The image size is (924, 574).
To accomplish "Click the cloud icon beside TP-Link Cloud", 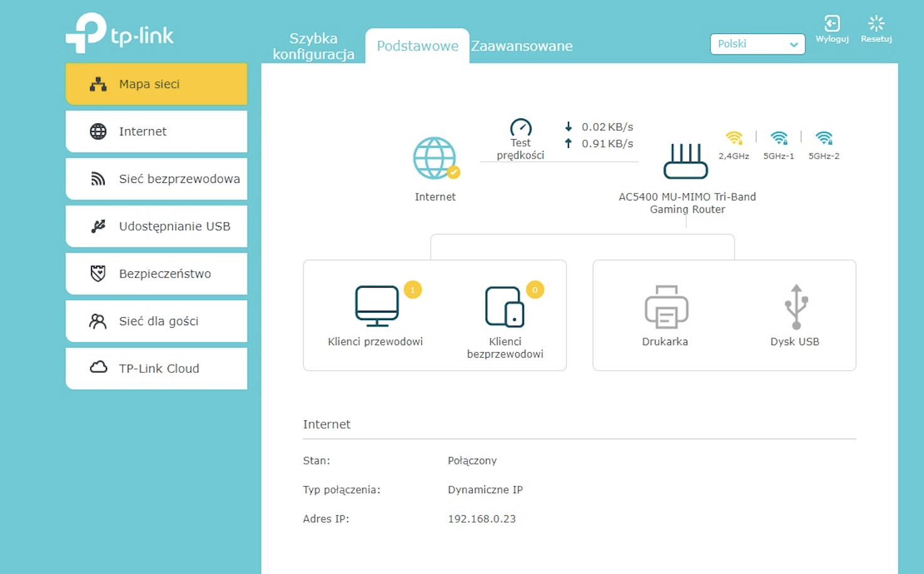I will pyautogui.click(x=98, y=367).
